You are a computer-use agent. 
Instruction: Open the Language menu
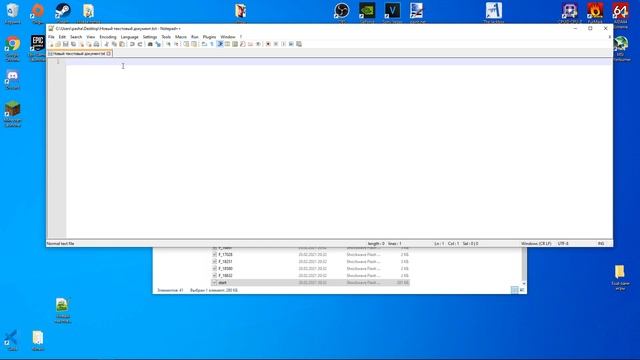click(129, 37)
